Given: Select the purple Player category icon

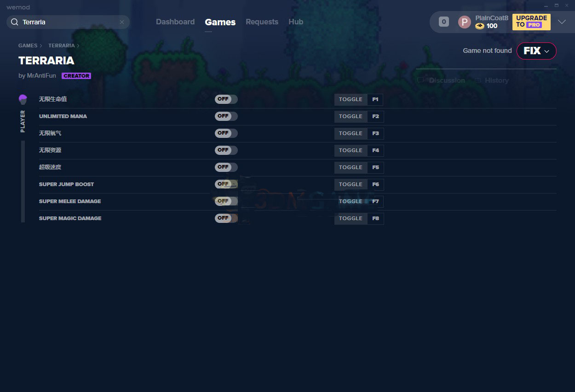Looking at the screenshot, I should [x=23, y=99].
